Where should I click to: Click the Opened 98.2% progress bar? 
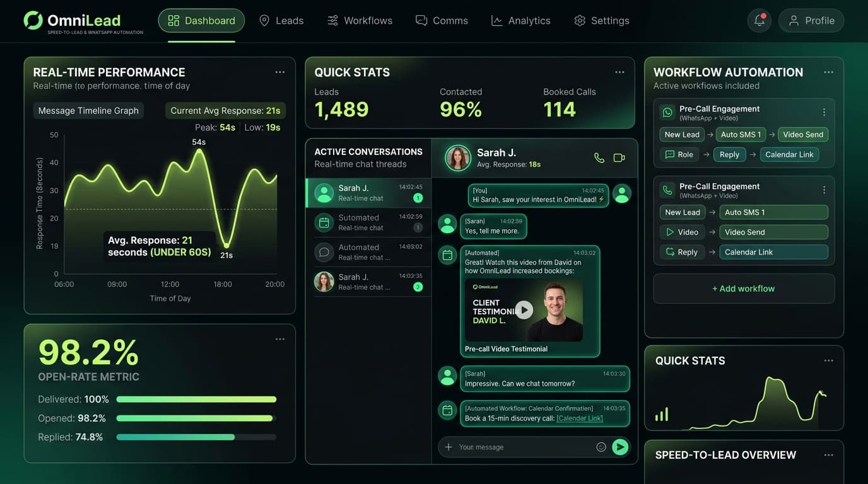[196, 418]
